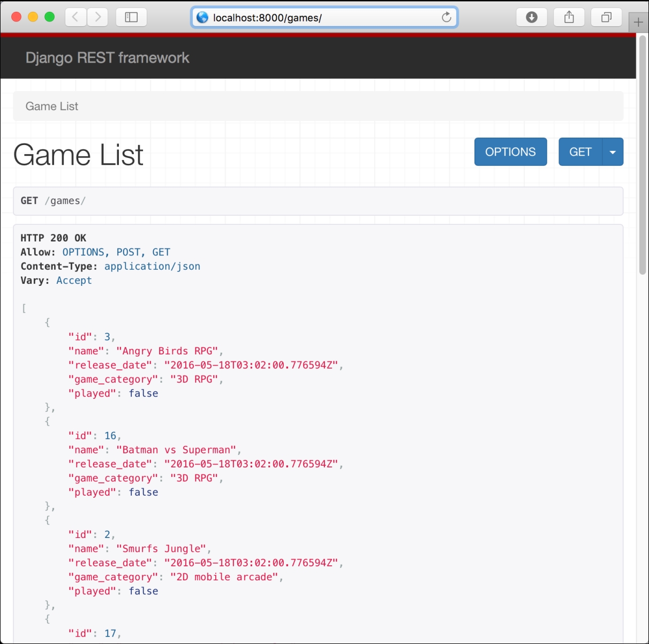Click the Safari back arrow button
Screen dimensions: 649x644
click(x=76, y=17)
